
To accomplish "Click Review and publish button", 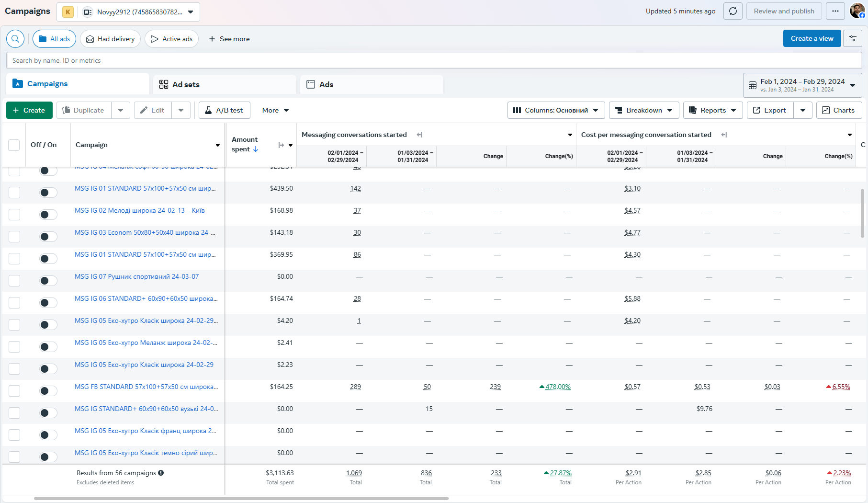I will pos(784,11).
